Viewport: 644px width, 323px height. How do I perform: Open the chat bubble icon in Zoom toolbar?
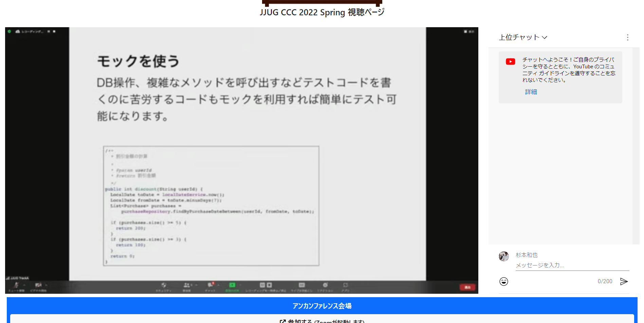point(210,285)
